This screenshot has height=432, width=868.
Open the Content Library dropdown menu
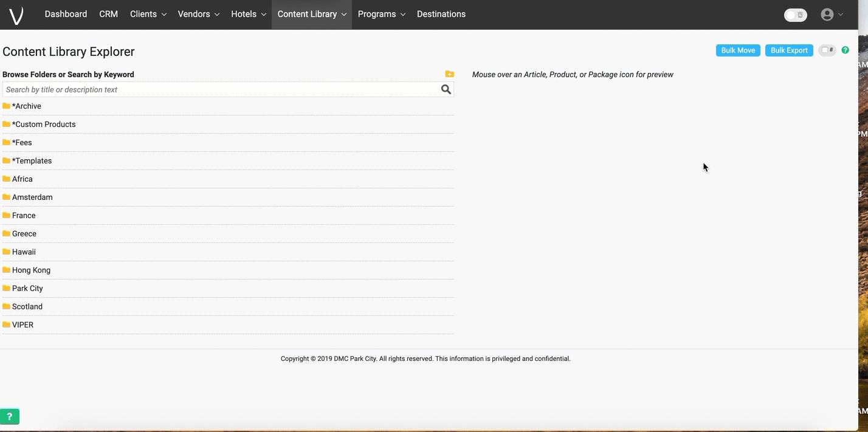(x=312, y=14)
